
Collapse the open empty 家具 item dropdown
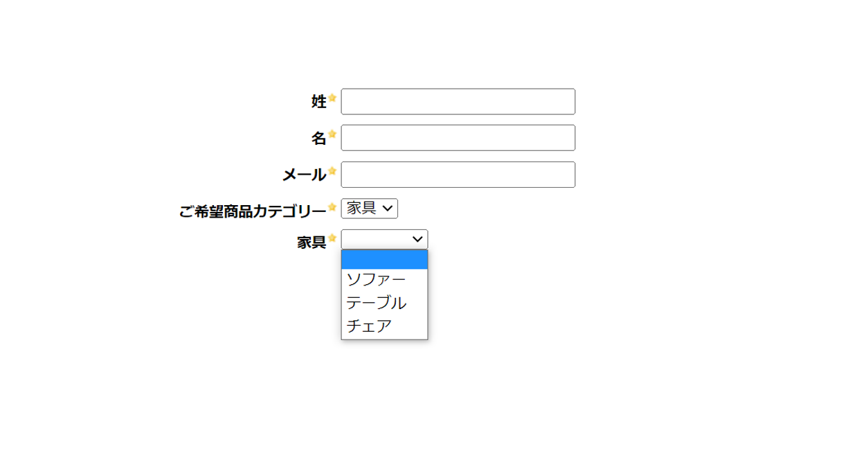tap(385, 239)
